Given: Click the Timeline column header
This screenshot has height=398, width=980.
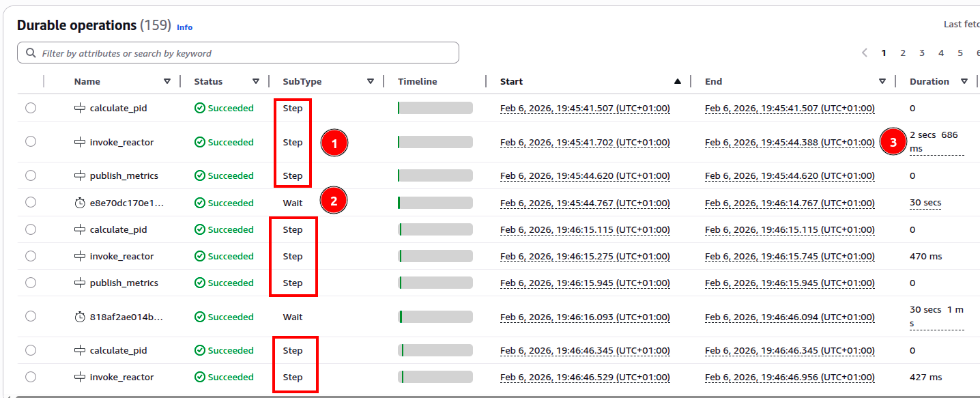Looking at the screenshot, I should (x=418, y=81).
